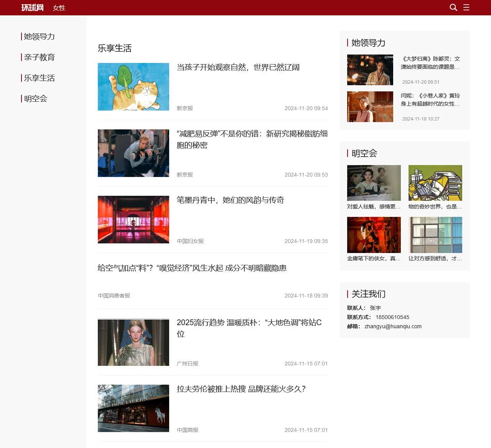Open article 当孩子开始观察自然，世界已然辽阔

pos(238,67)
